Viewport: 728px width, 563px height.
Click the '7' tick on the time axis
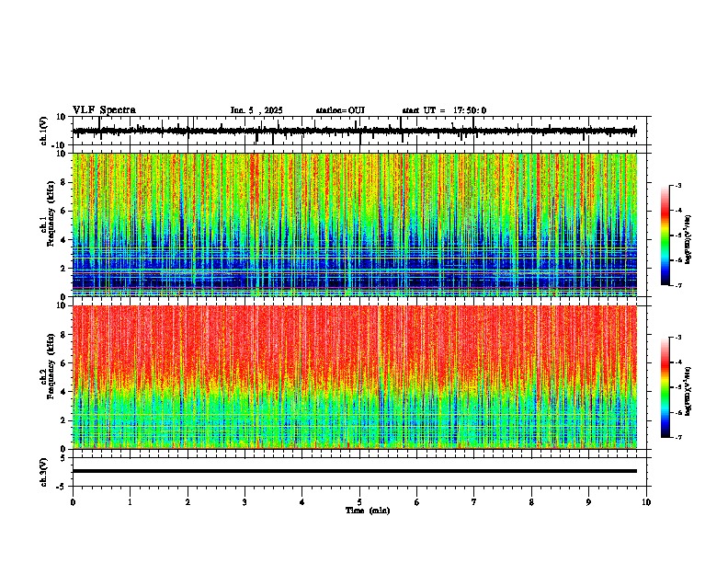pos(474,502)
